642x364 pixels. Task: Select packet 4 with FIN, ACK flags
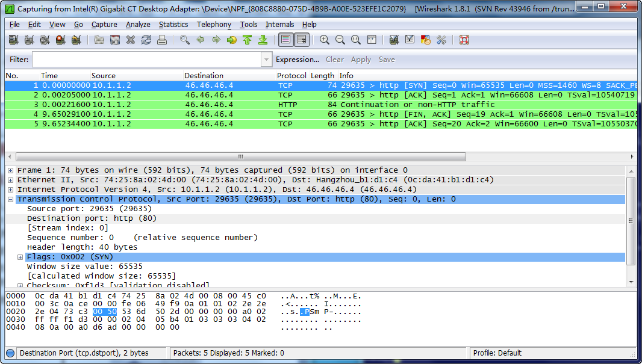point(320,114)
